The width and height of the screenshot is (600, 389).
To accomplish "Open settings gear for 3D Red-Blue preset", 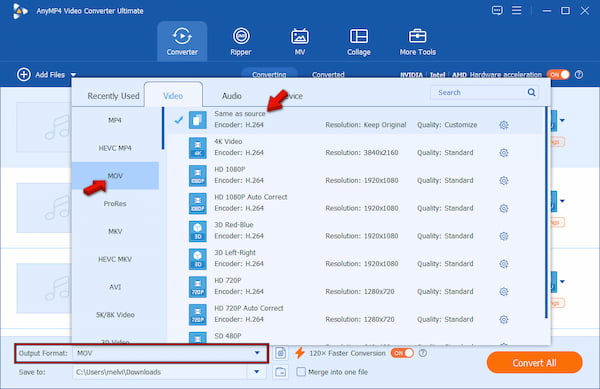I will [504, 236].
